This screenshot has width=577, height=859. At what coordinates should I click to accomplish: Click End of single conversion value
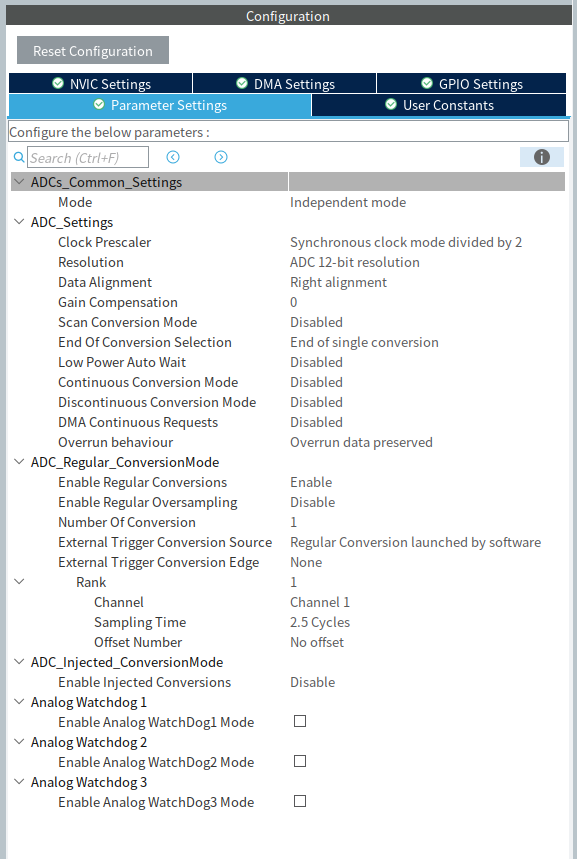[x=364, y=342]
